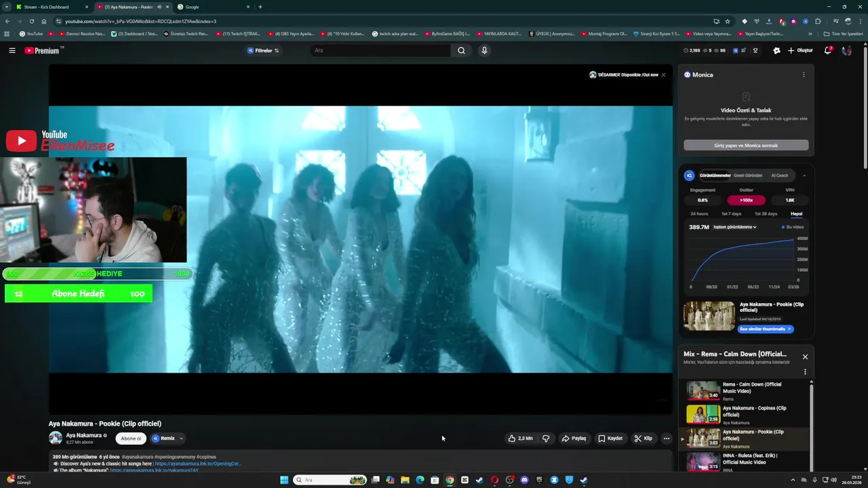Dislike the Pookie video
This screenshot has height=488, width=868.
(x=546, y=439)
